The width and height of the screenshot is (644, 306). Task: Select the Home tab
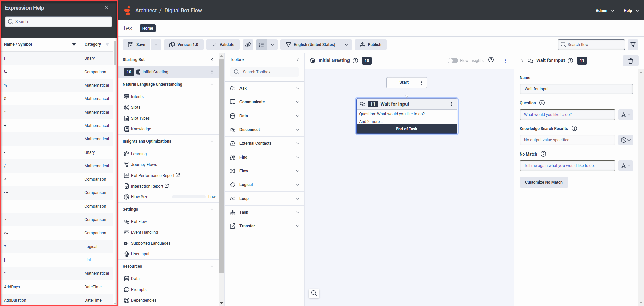(x=147, y=28)
